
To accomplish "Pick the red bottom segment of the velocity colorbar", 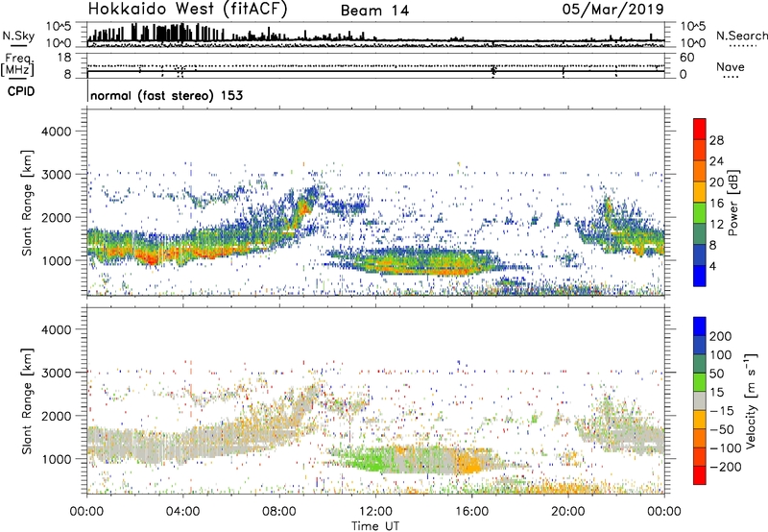I will pyautogui.click(x=700, y=475).
